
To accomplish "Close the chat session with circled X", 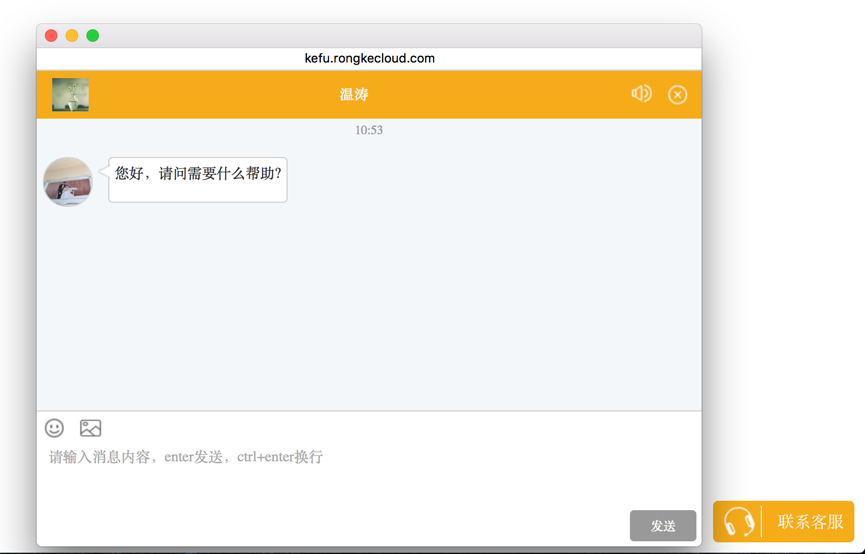I will [677, 94].
